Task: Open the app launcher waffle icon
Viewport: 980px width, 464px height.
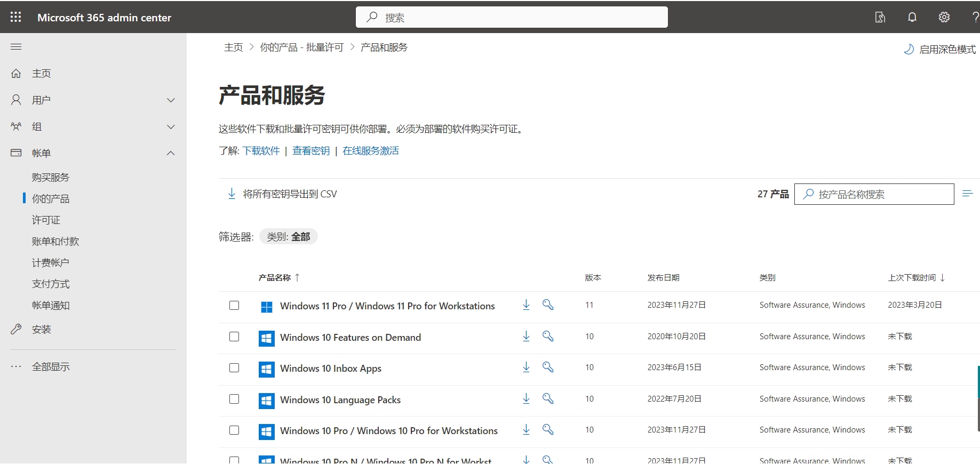Action: (x=15, y=17)
